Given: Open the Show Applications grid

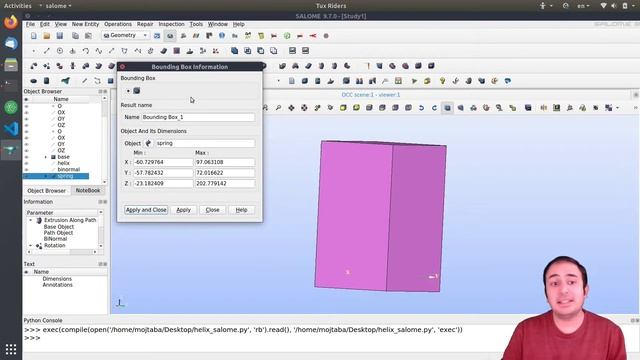Looking at the screenshot, I should [x=11, y=349].
